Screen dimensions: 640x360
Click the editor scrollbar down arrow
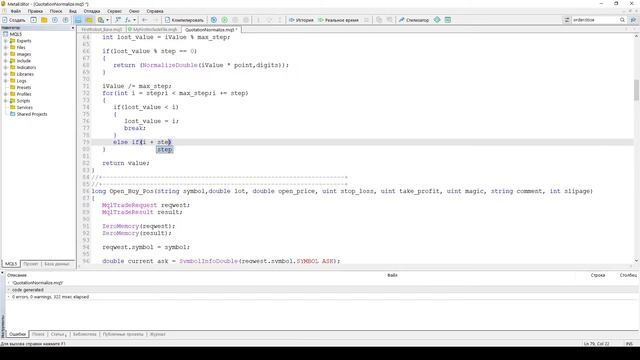pos(636,260)
